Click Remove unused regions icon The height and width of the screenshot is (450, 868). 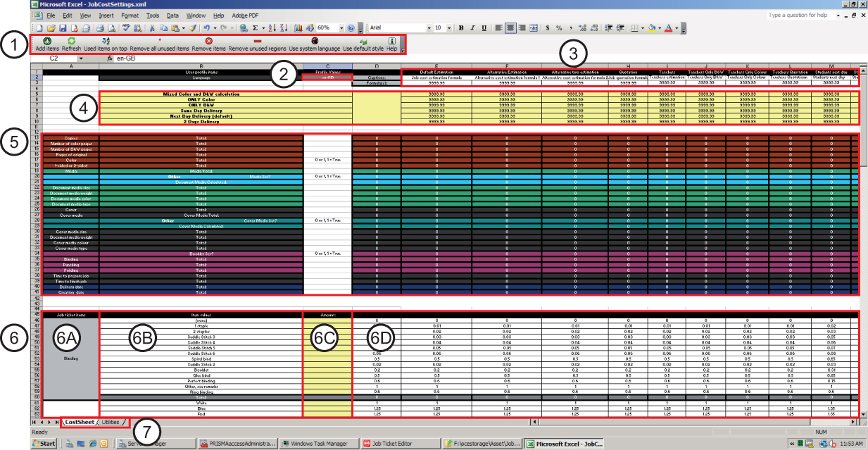tap(256, 41)
